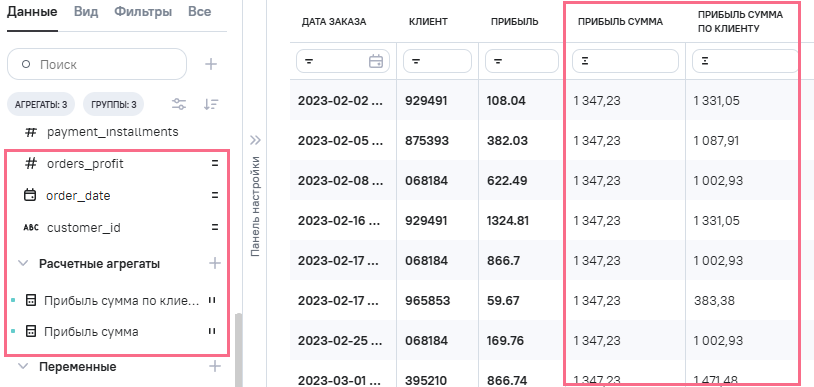Open the sliders settings icon
The height and width of the screenshot is (387, 814).
(179, 104)
